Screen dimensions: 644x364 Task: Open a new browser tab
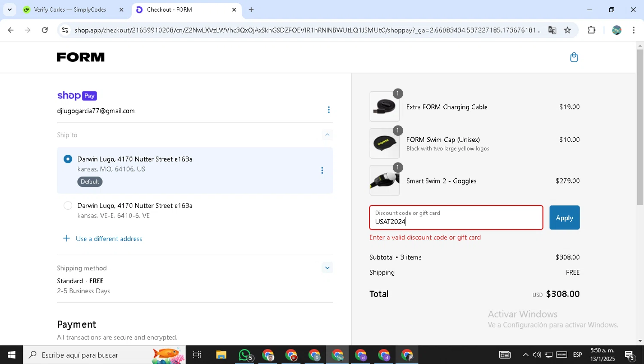251,9
